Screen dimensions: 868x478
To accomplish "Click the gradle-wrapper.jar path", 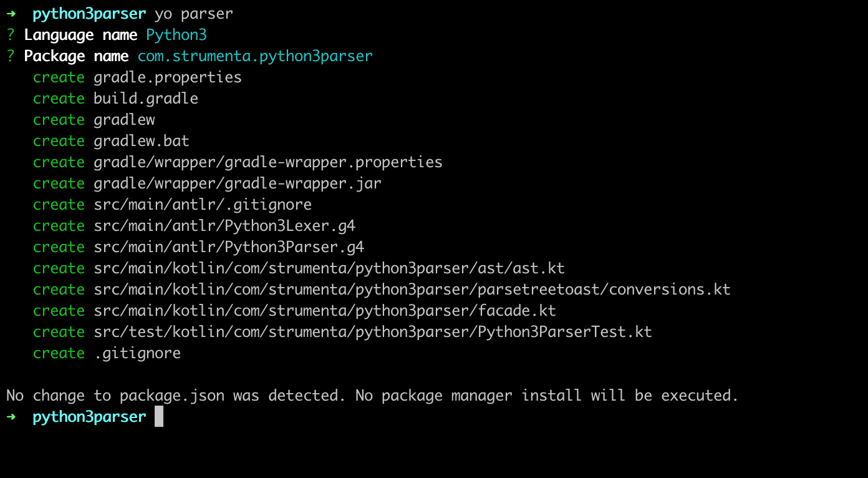I will [238, 183].
